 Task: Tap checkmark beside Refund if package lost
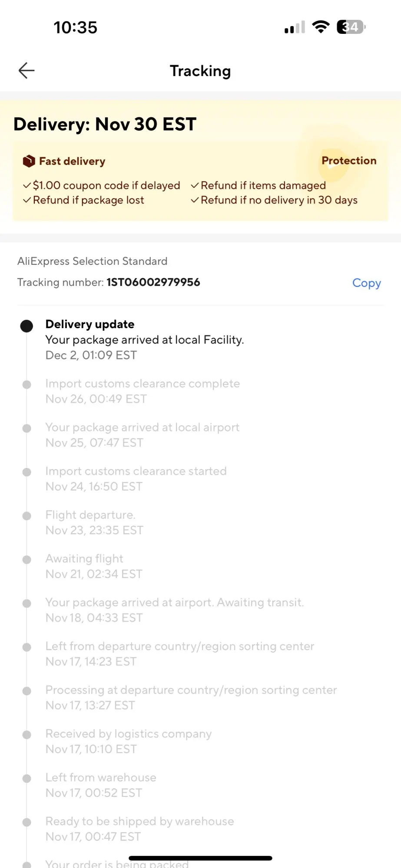pyautogui.click(x=27, y=200)
